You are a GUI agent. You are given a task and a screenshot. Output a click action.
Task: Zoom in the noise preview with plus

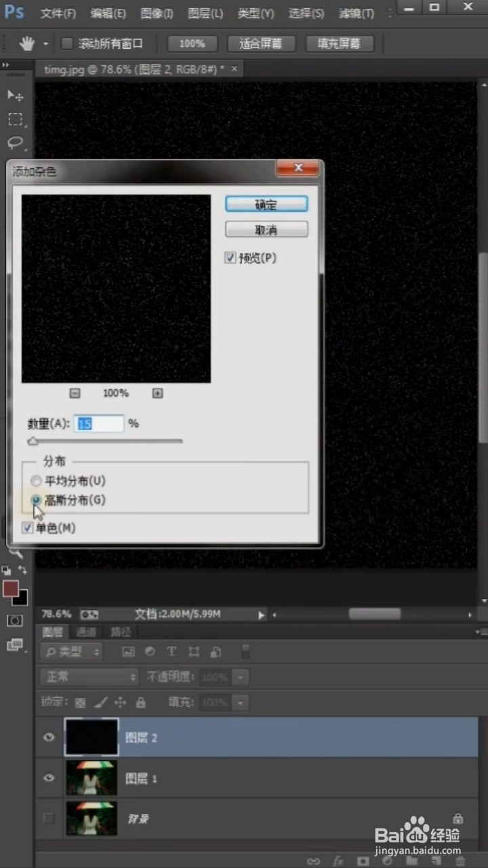click(x=157, y=393)
